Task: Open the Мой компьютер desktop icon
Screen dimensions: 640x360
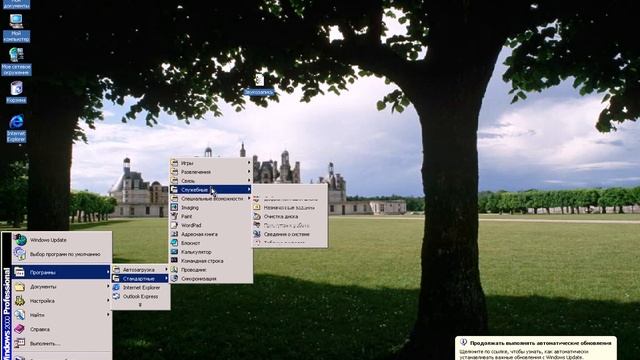Action: point(16,28)
